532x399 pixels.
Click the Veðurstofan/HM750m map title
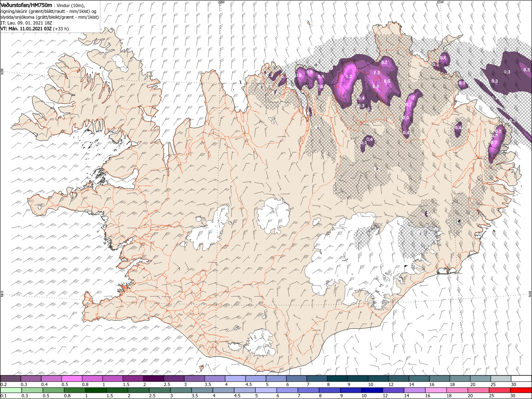coord(26,5)
